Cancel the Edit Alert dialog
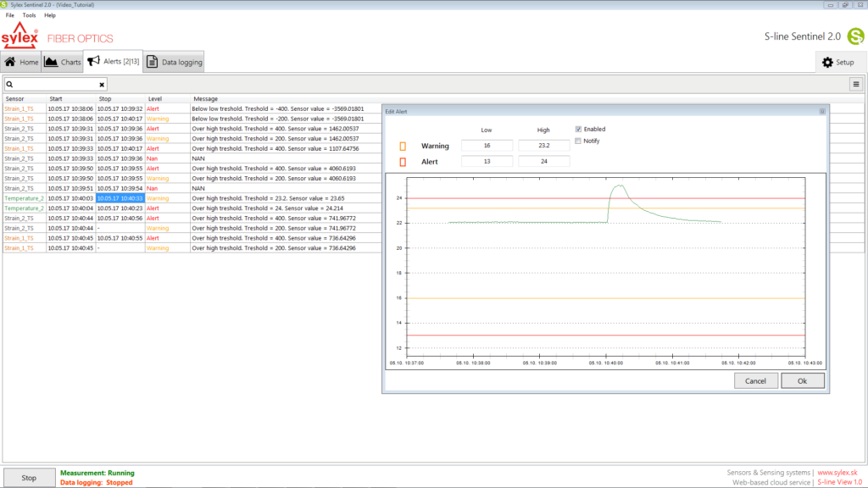The image size is (868, 488). pyautogui.click(x=755, y=380)
